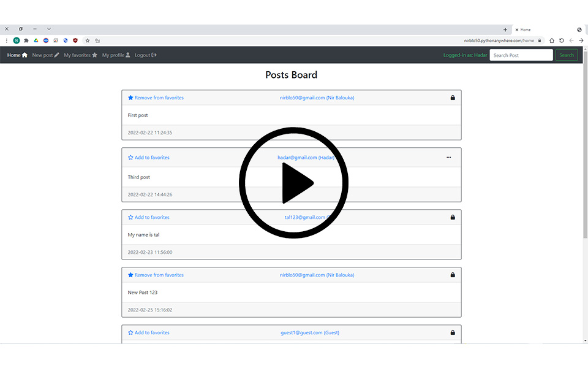
Task: Click into the Search Post field
Action: coord(521,55)
